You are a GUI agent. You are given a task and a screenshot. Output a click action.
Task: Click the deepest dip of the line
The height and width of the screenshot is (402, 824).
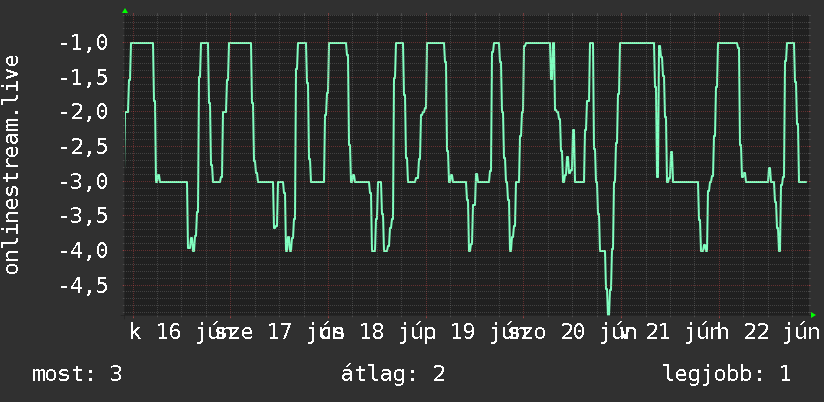[609, 313]
